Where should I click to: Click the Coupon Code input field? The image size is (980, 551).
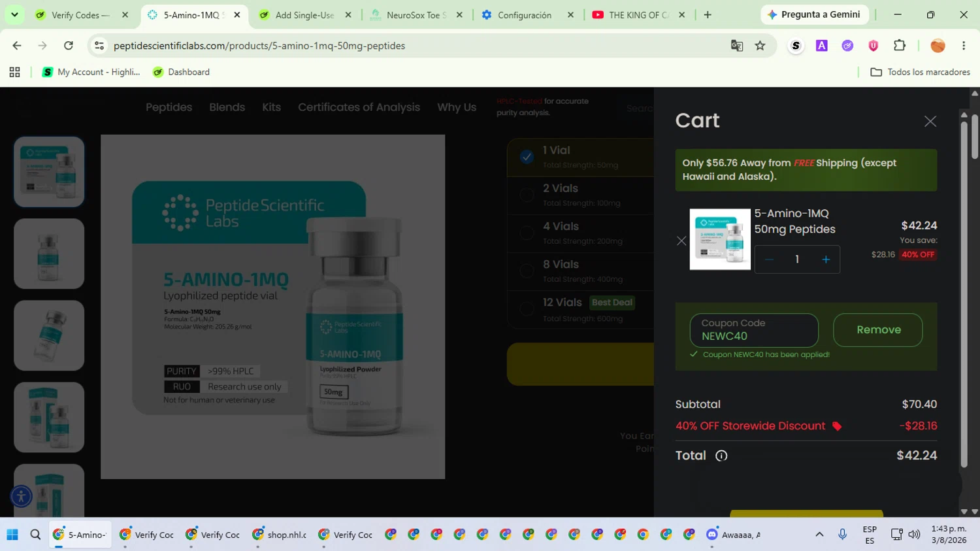(754, 330)
